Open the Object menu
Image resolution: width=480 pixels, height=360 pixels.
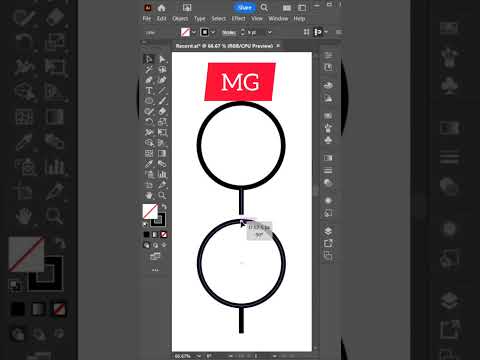click(180, 19)
